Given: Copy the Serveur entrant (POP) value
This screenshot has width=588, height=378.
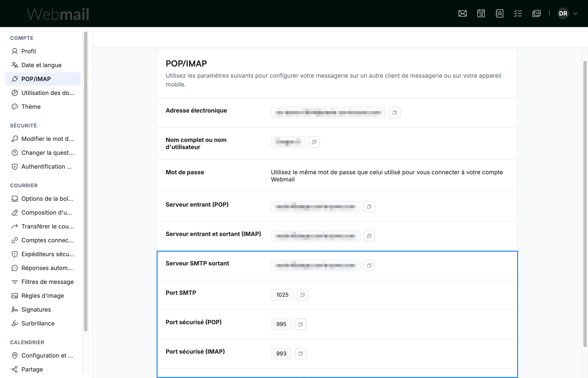Looking at the screenshot, I should [x=369, y=207].
